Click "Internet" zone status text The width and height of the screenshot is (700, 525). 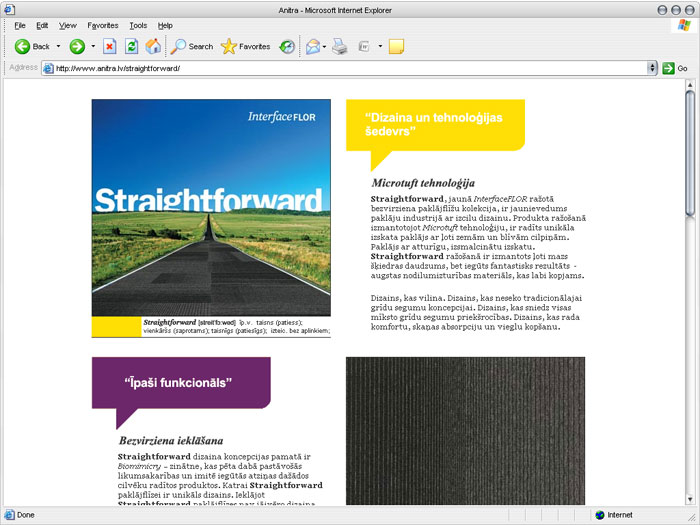[620, 515]
